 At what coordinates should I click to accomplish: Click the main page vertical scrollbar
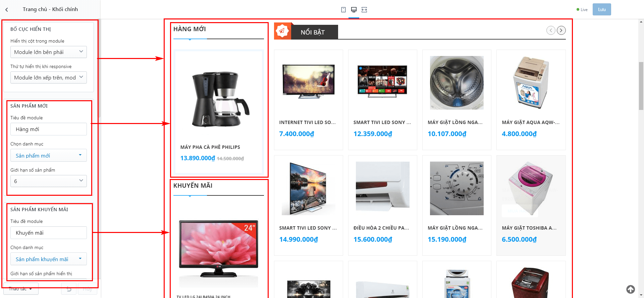tap(641, 86)
